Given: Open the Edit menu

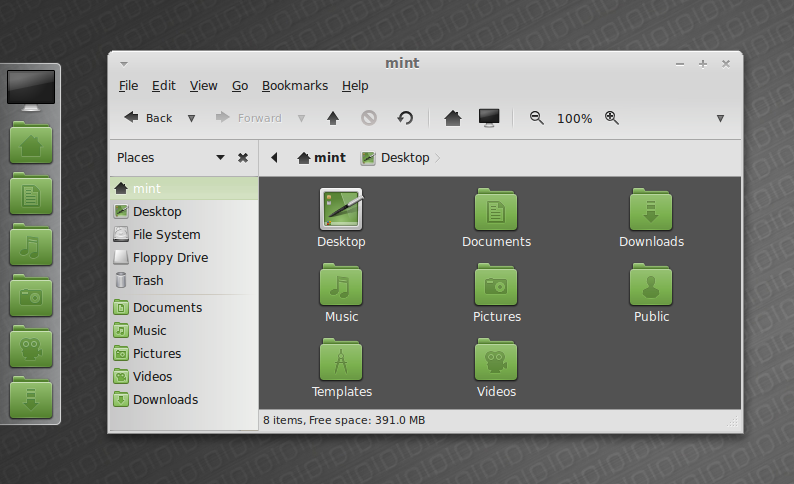Looking at the screenshot, I should click(x=164, y=86).
